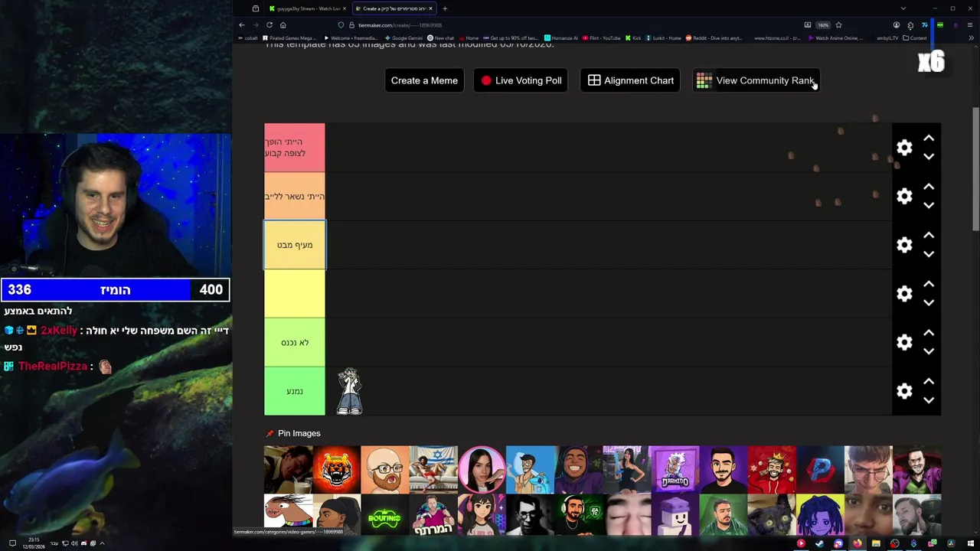Pick the blue and red P logo image

pos(820,470)
